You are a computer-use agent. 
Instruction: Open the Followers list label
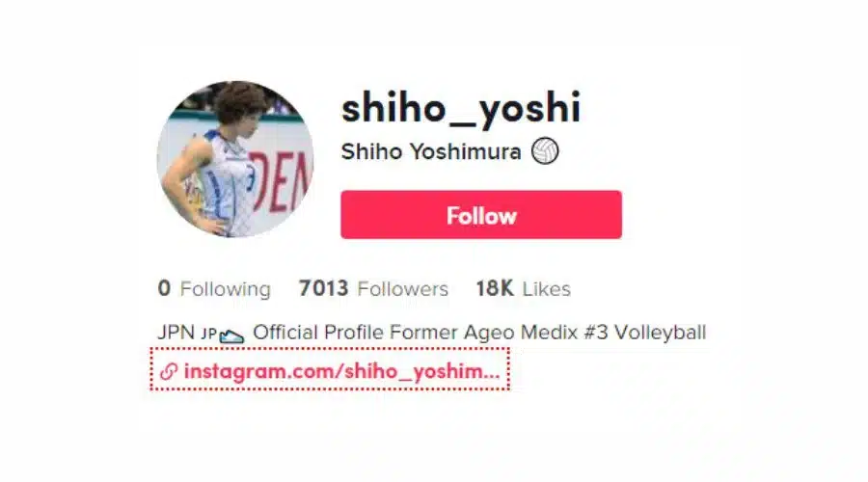pyautogui.click(x=402, y=289)
